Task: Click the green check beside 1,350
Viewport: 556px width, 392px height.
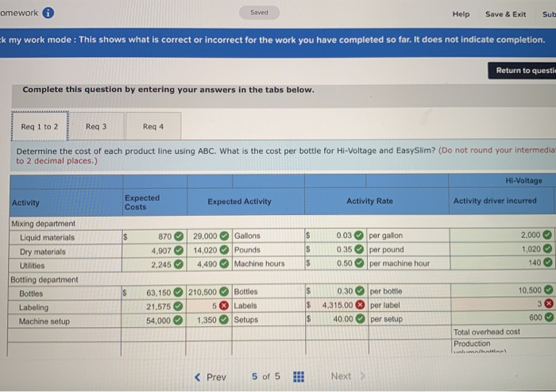Action: [224, 320]
